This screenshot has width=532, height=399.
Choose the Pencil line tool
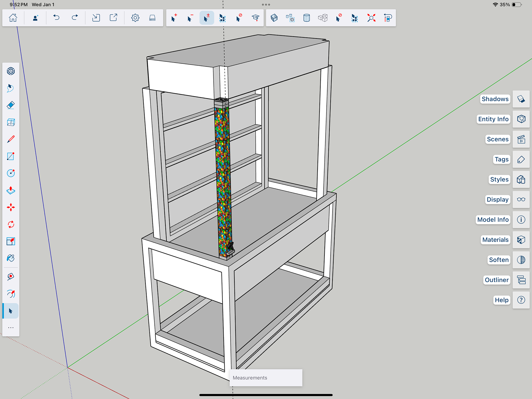[11, 139]
